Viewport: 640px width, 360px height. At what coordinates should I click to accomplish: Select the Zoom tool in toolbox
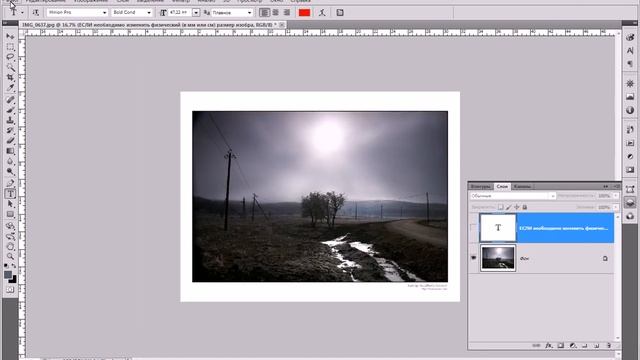[10, 256]
